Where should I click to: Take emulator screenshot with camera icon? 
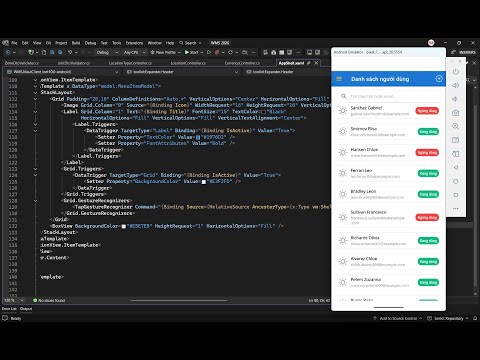point(455,113)
